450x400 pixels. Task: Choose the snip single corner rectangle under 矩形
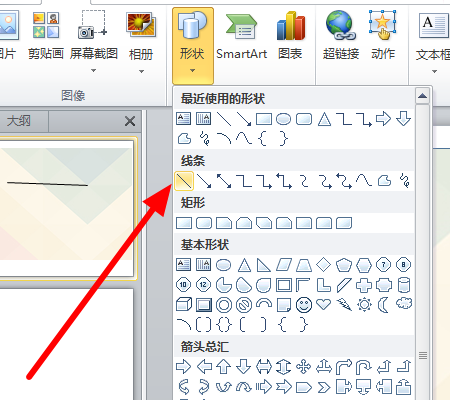(224, 223)
